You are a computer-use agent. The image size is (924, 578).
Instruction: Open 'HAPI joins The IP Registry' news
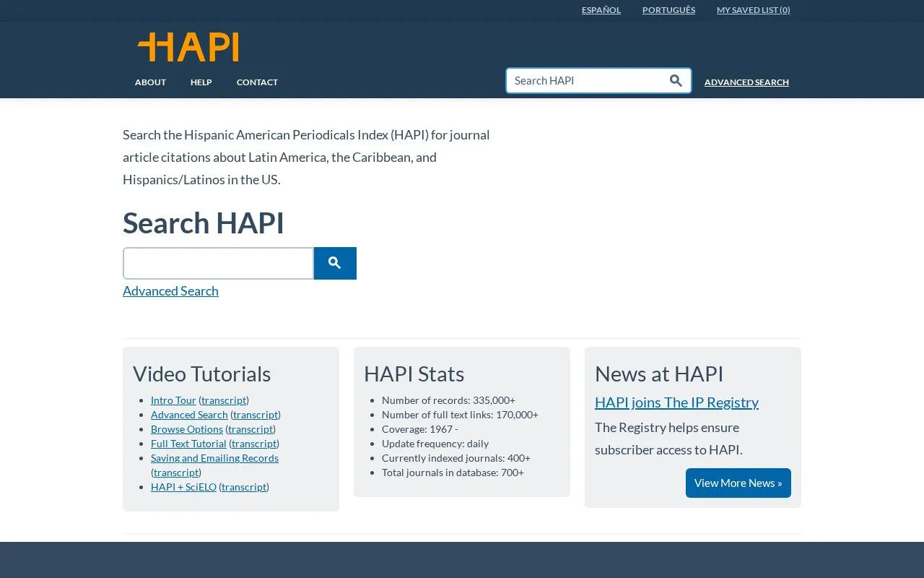(676, 402)
